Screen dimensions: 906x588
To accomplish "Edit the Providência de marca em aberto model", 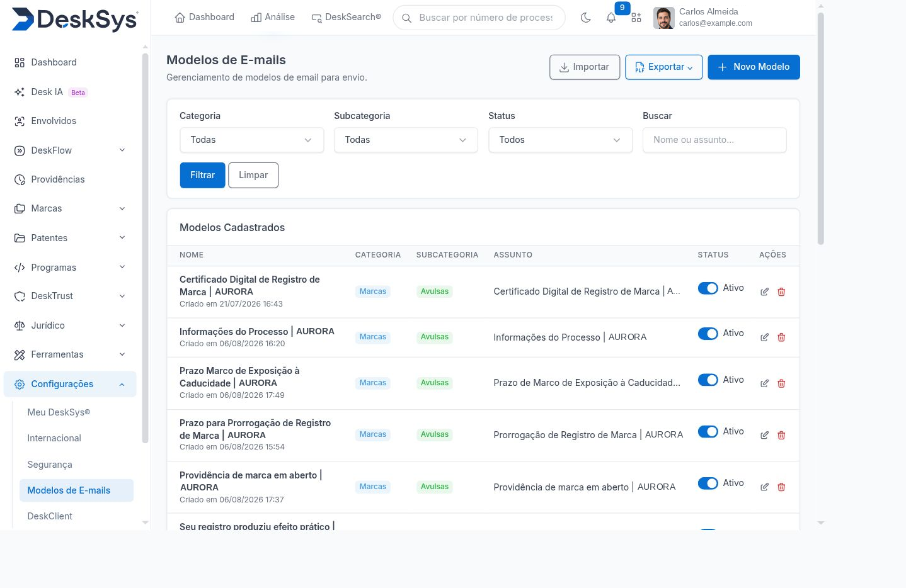I will (x=764, y=487).
